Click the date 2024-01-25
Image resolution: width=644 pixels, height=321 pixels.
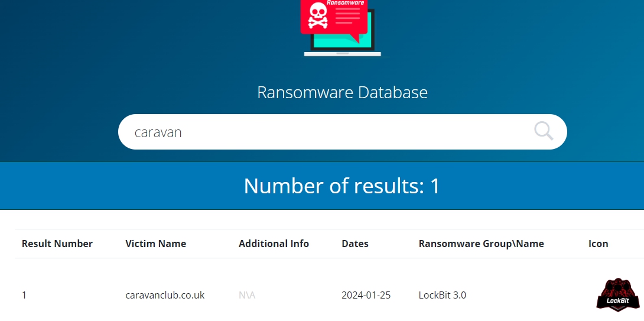[366, 295]
